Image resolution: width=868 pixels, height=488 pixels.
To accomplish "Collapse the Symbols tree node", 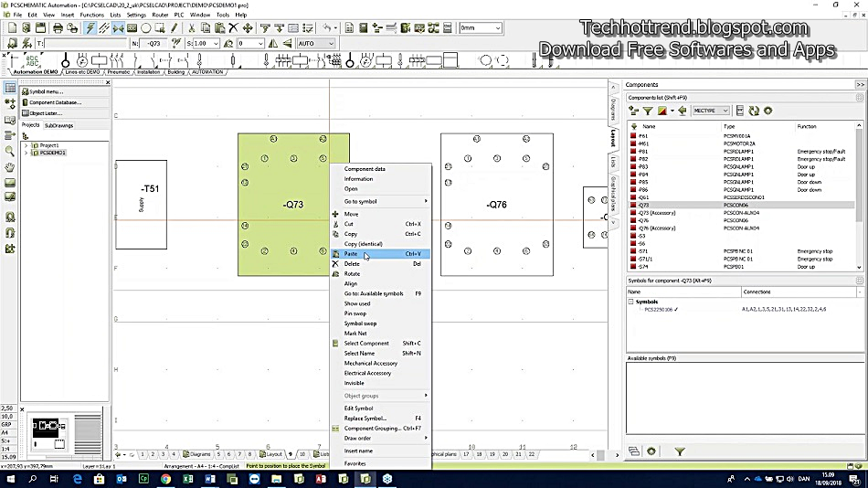I will pyautogui.click(x=630, y=302).
